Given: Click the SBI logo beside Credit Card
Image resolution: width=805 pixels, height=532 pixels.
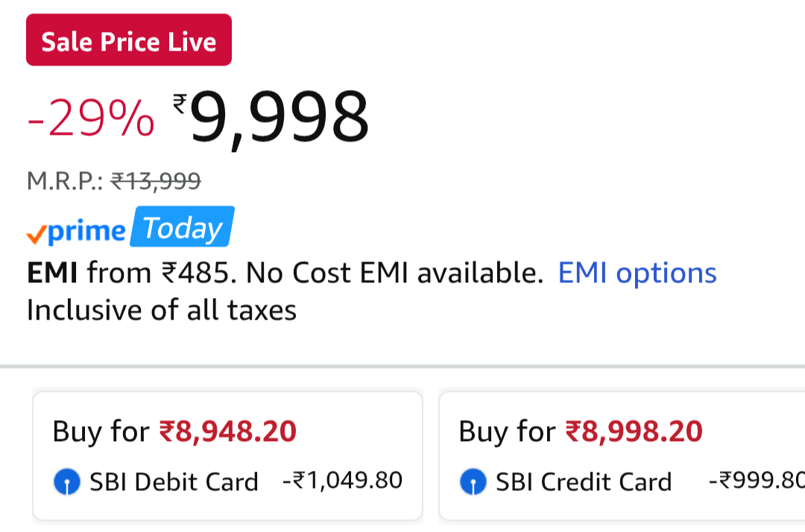Looking at the screenshot, I should (x=473, y=482).
